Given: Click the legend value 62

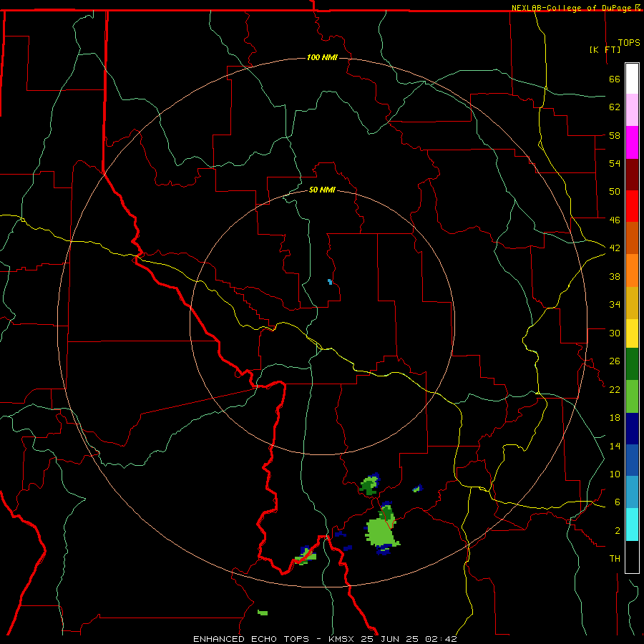Looking at the screenshot, I should point(615,107).
